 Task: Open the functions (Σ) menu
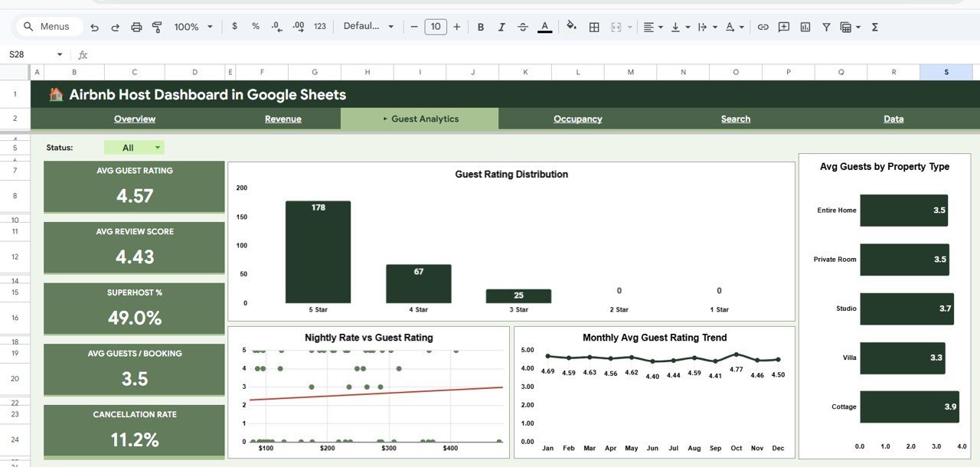[874, 27]
